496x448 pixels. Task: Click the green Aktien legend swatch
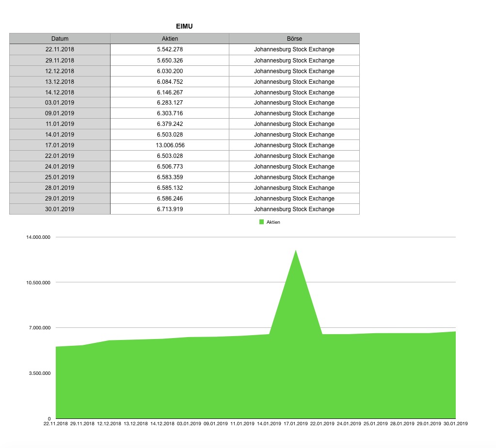(260, 221)
